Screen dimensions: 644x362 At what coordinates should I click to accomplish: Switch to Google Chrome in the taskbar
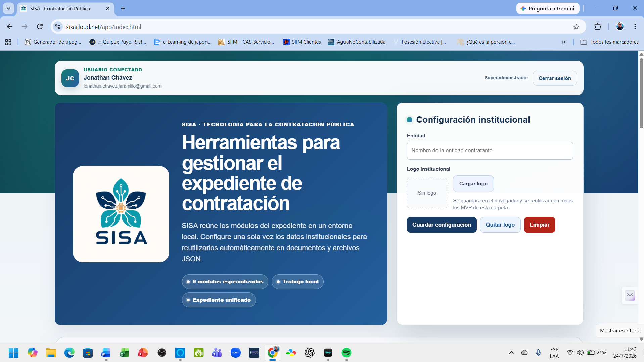point(273,353)
